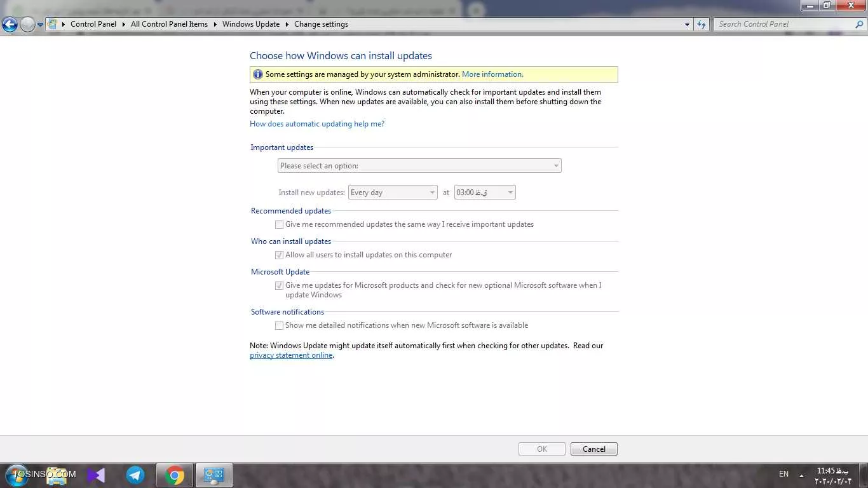
Task: Launch Visual Studio from the taskbar
Action: (96, 475)
